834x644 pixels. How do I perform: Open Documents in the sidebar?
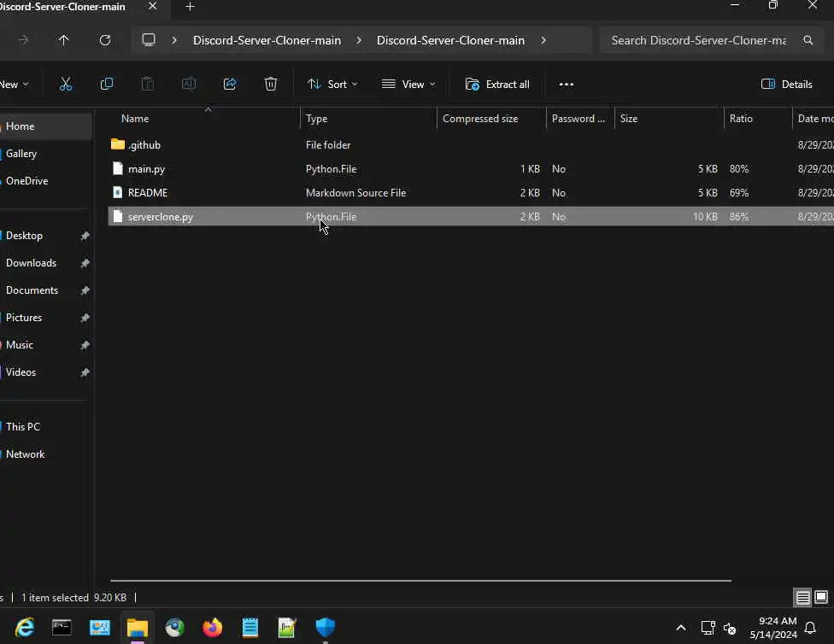click(x=46, y=290)
